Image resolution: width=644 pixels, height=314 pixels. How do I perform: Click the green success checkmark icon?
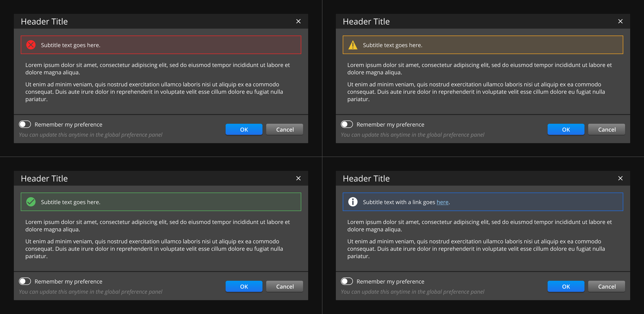pyautogui.click(x=31, y=202)
